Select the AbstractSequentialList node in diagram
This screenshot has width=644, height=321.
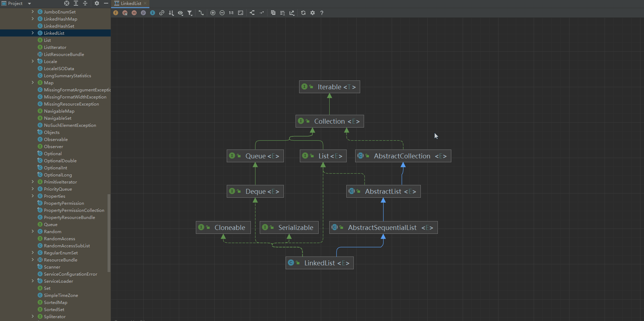pos(383,227)
